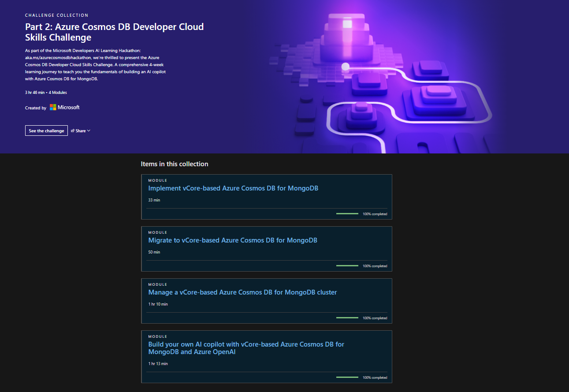Click progress bar of Migrate to vCore-based module

pos(347,266)
